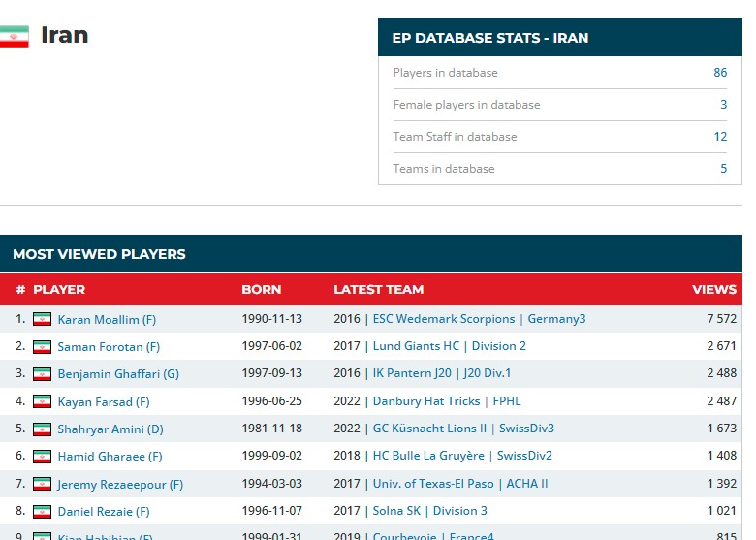Open the ESC Wedemark Scorpions team page
The image size is (756, 540).
(444, 319)
